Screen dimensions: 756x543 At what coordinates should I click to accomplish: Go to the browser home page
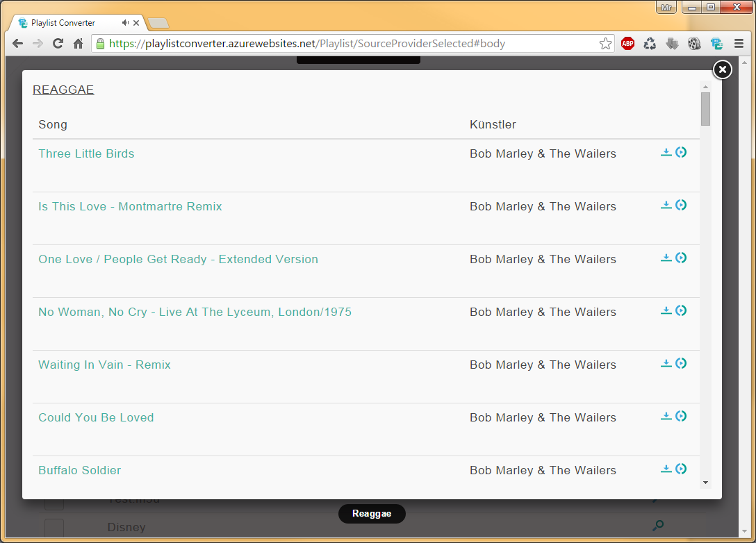click(78, 43)
